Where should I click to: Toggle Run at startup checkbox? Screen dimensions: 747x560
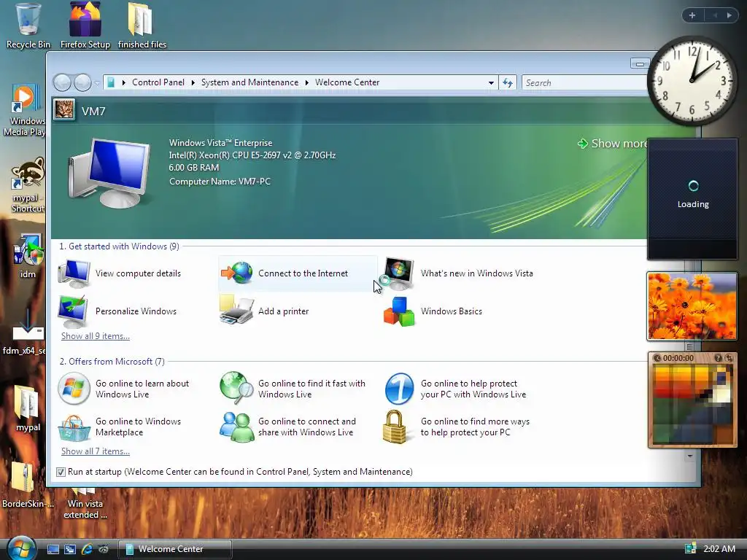61,472
